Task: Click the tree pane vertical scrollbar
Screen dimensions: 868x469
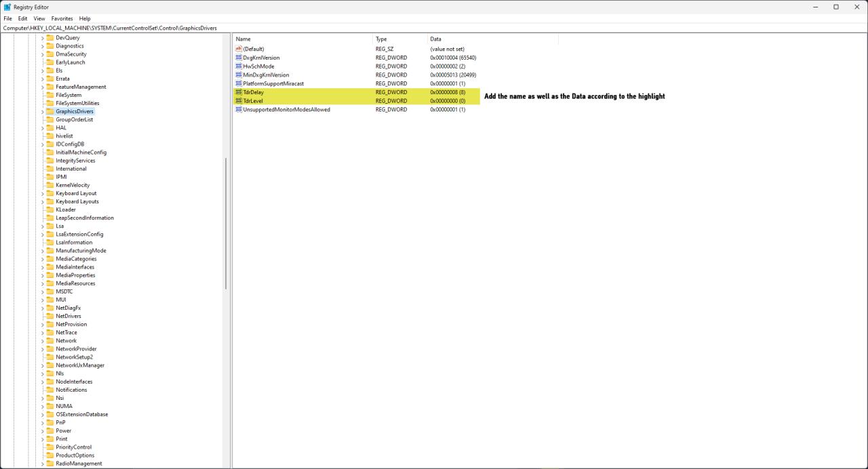Action: pos(226,224)
